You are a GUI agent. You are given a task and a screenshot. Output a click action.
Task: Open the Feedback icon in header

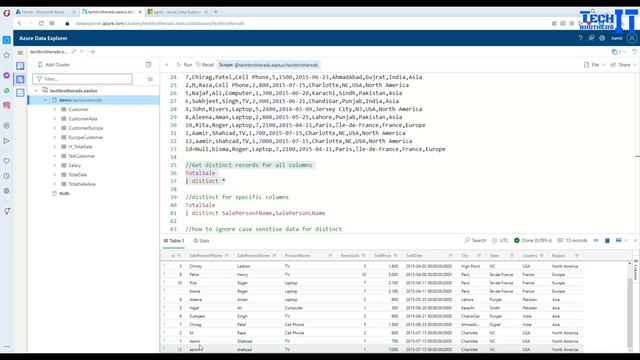click(x=591, y=38)
